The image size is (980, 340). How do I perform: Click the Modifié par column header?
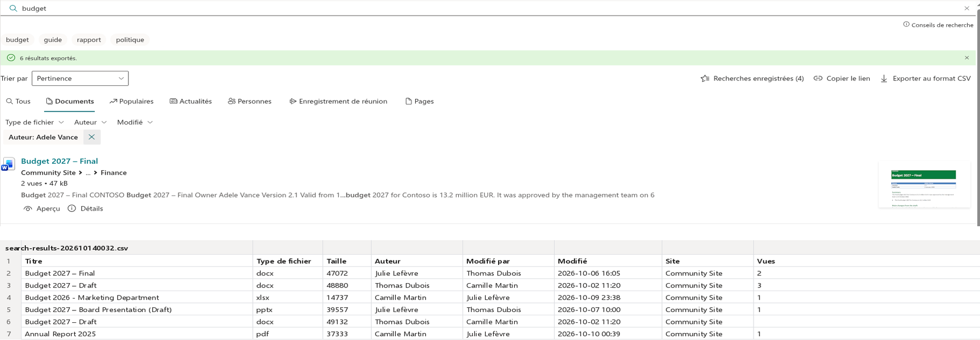tap(508, 261)
